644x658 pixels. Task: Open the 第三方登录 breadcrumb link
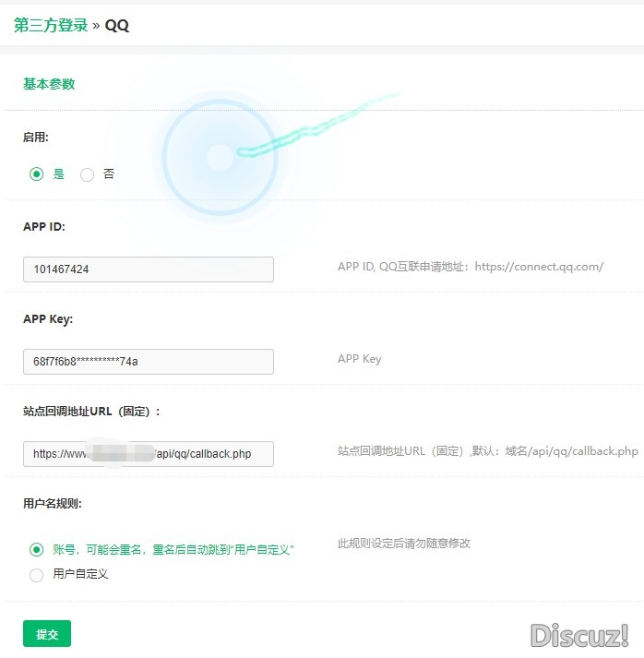point(51,25)
